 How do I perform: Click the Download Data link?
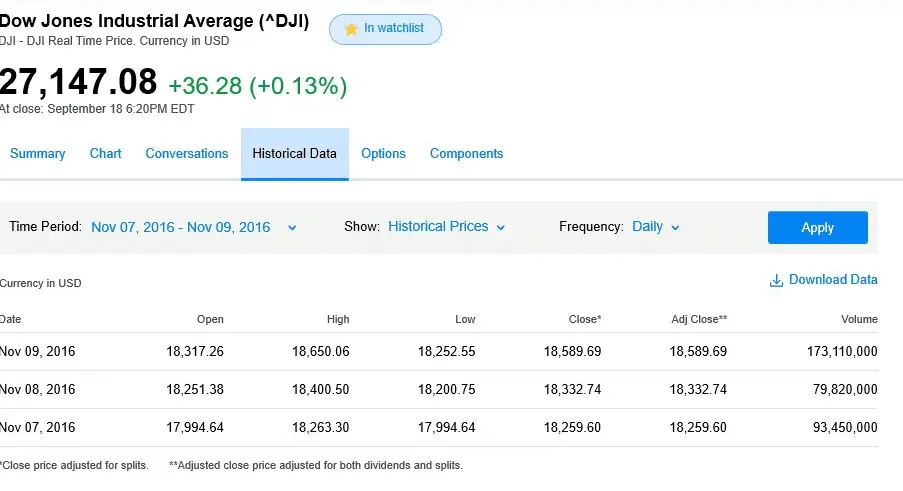point(833,280)
